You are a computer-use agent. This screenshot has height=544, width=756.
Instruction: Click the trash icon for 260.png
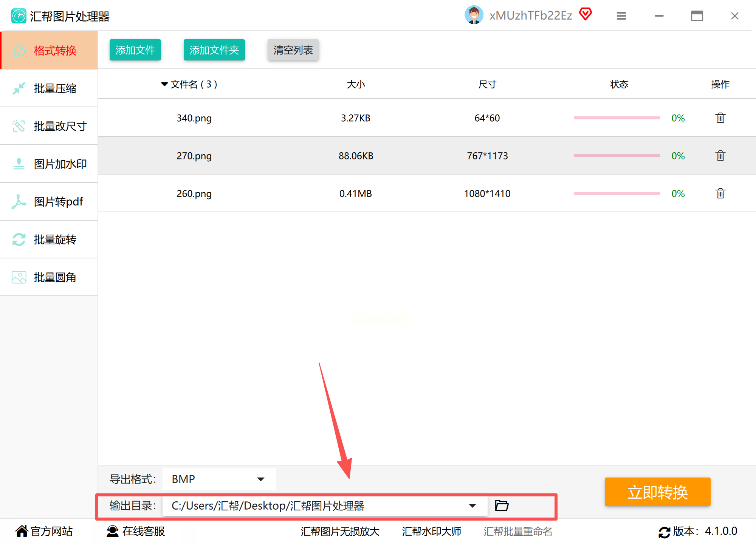[x=720, y=193]
